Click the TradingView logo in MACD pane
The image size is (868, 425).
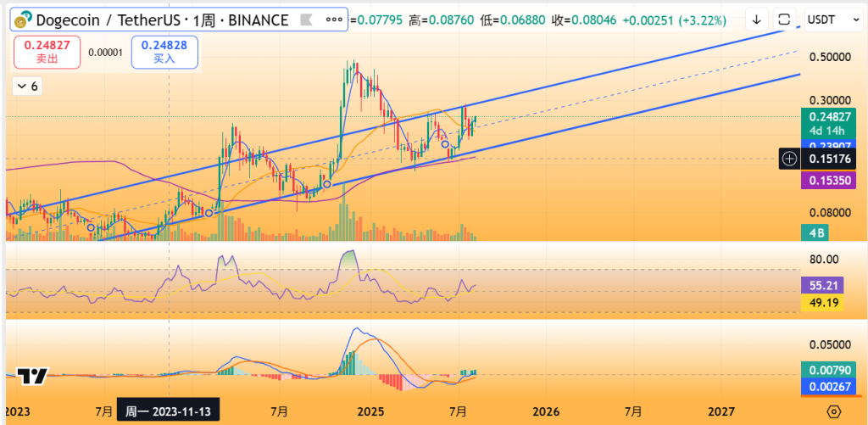[x=33, y=377]
